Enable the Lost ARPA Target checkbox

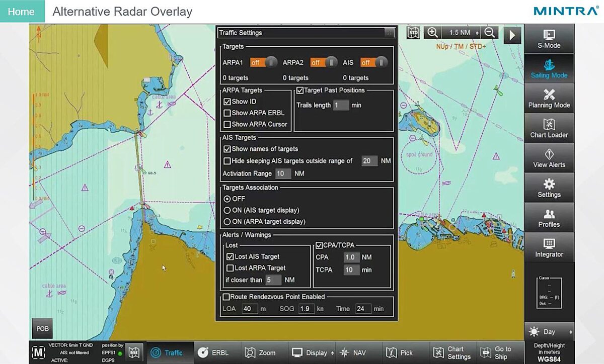click(x=230, y=268)
